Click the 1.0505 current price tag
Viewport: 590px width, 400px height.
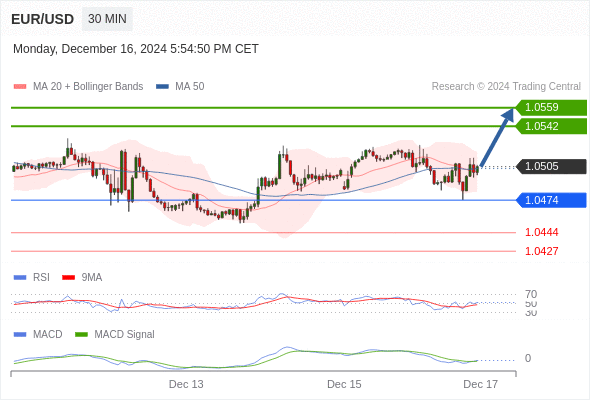551,166
